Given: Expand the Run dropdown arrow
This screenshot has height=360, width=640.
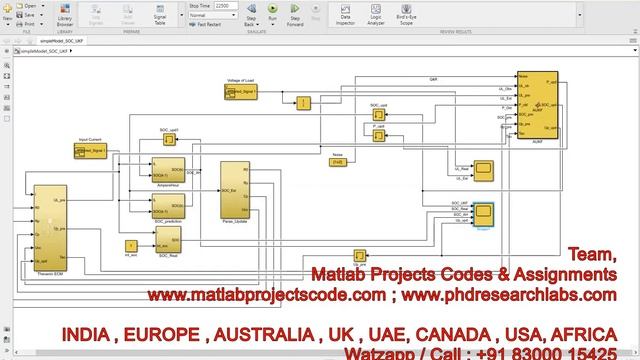Looking at the screenshot, I should pos(273,25).
